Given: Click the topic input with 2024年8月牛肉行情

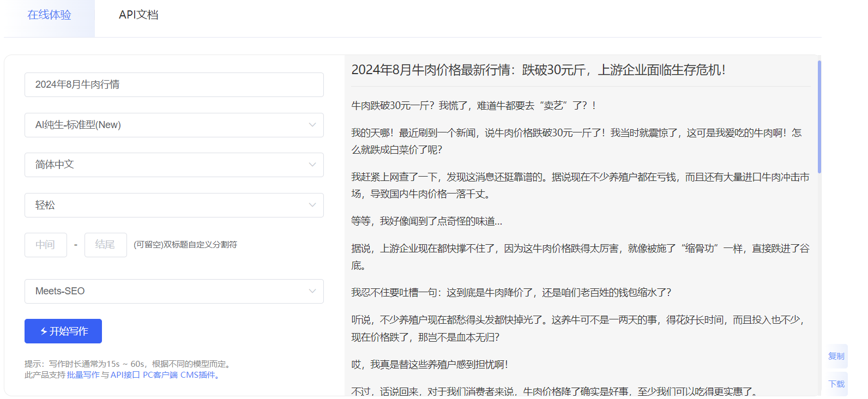Looking at the screenshot, I should pos(174,84).
